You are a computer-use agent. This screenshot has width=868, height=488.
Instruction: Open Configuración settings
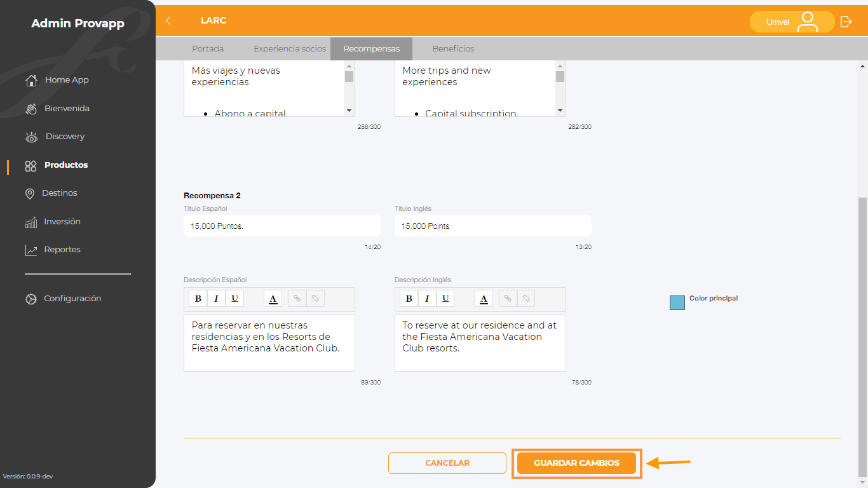63,299
